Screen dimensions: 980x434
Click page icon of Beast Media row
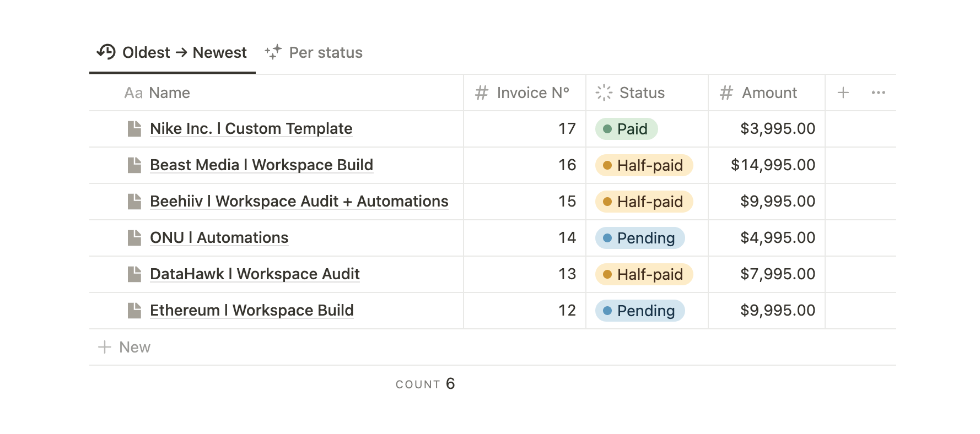[134, 165]
